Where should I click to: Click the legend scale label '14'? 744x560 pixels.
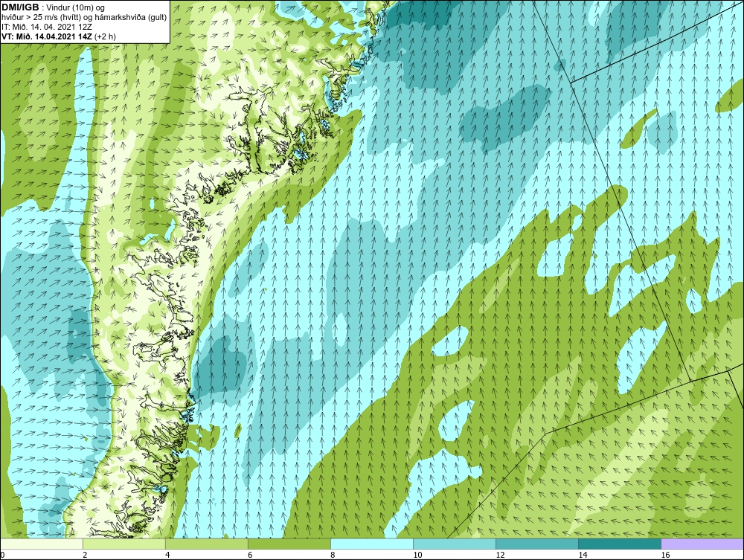click(x=583, y=555)
